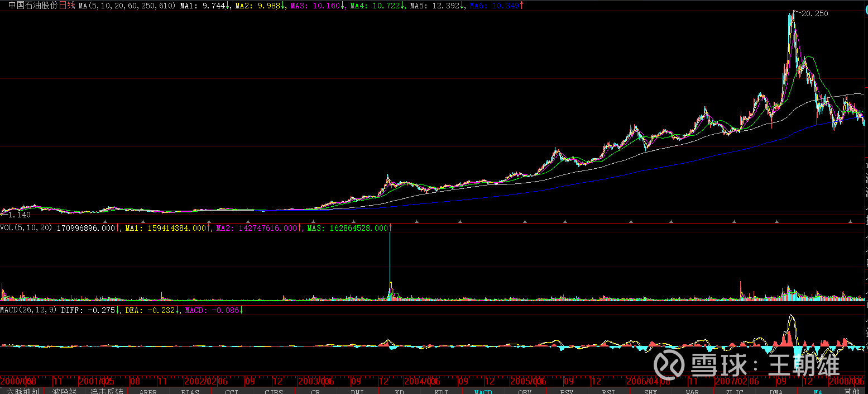Select the KDJ indicator tab

442,392
